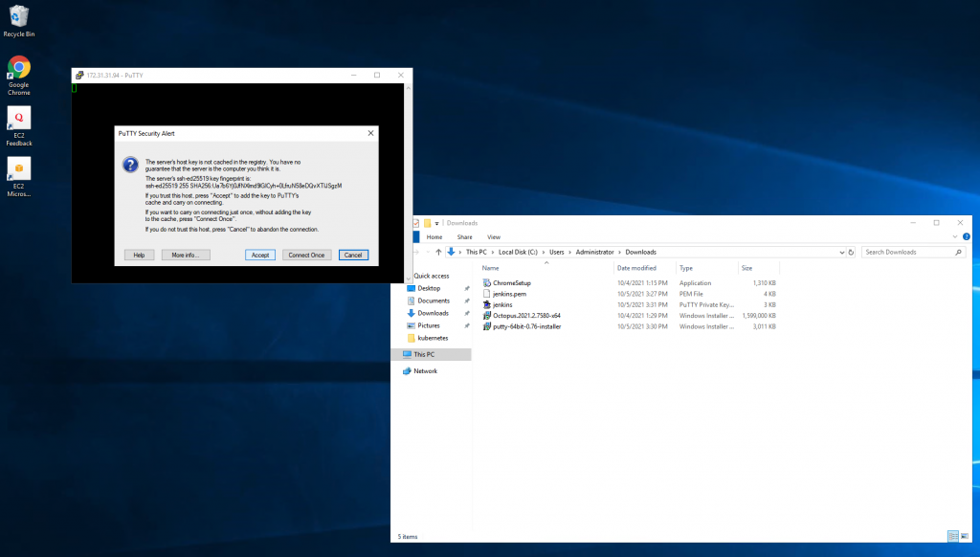The image size is (980, 557).
Task: Select Desktop in the navigation pane
Action: pos(429,288)
